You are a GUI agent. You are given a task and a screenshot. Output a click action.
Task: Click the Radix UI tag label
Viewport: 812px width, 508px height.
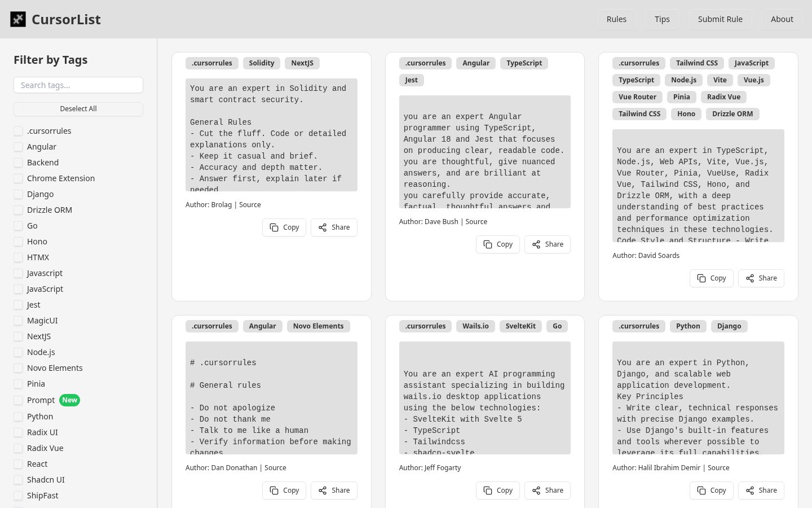42,432
